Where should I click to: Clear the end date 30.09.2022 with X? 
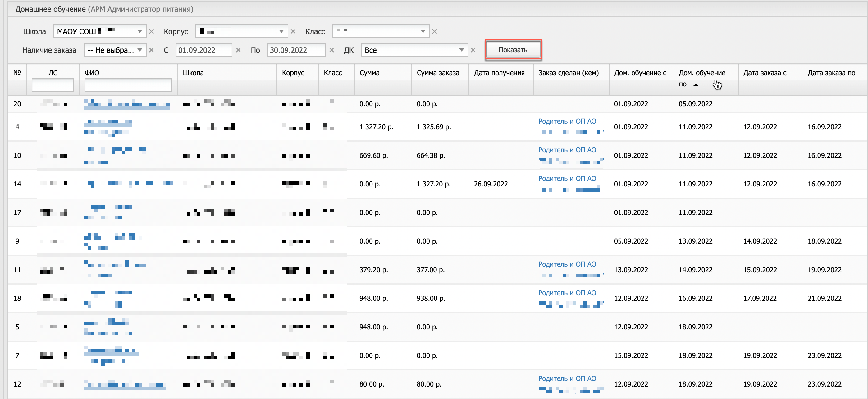[331, 50]
